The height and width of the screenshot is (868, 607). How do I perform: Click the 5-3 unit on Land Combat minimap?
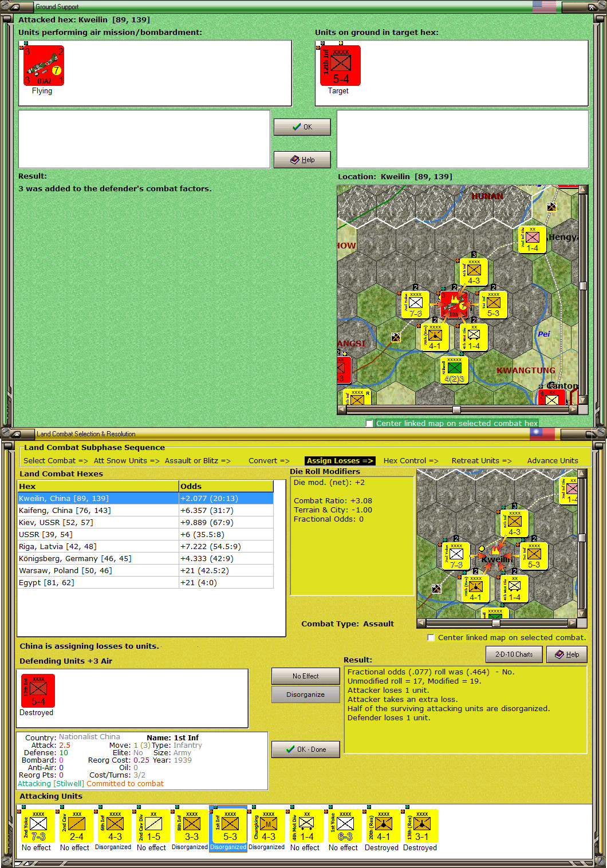534,556
